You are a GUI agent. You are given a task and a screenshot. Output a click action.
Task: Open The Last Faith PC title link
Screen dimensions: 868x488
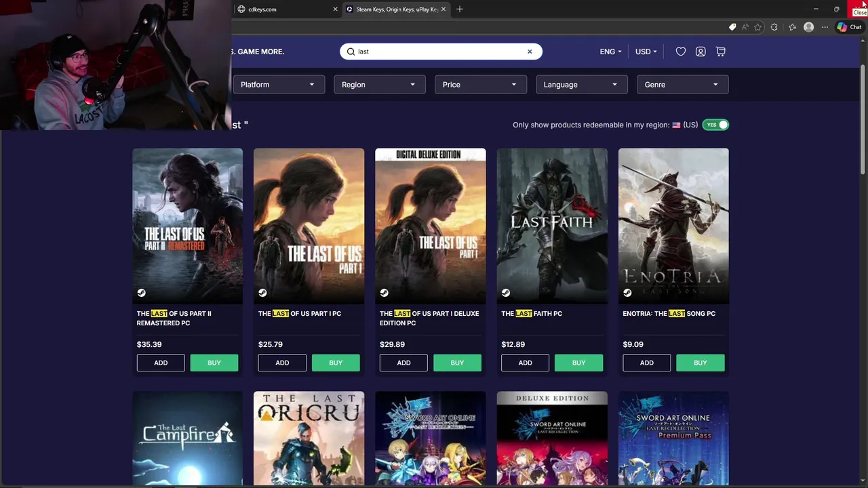532,313
